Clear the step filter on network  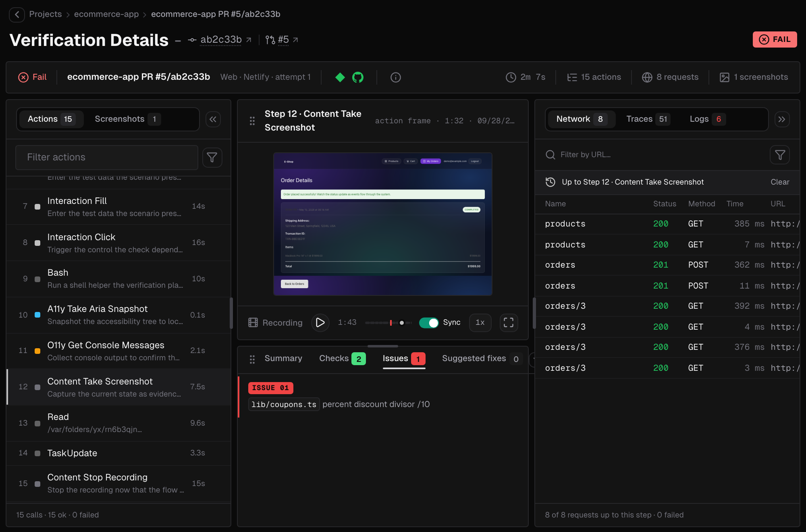tap(780, 182)
